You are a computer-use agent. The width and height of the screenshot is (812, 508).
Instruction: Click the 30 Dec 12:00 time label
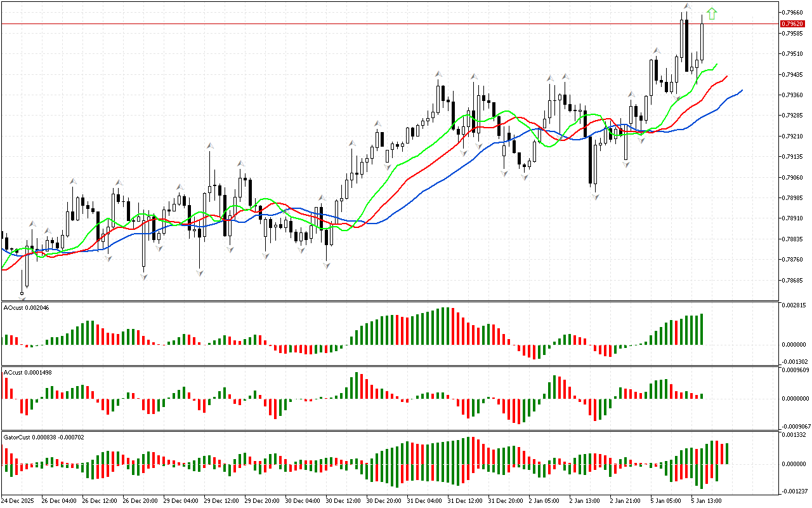tap(341, 500)
